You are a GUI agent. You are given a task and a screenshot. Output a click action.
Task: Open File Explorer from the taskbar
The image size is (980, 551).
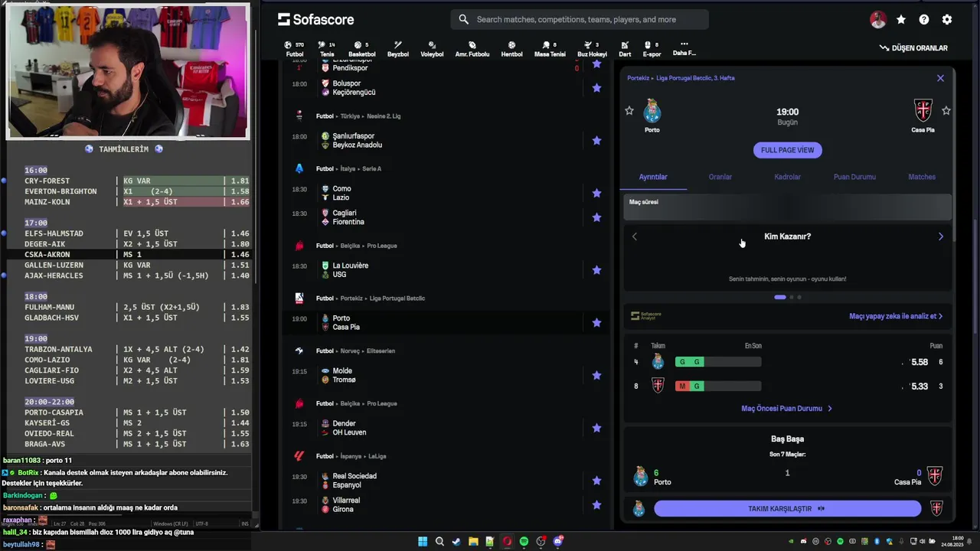point(473,541)
